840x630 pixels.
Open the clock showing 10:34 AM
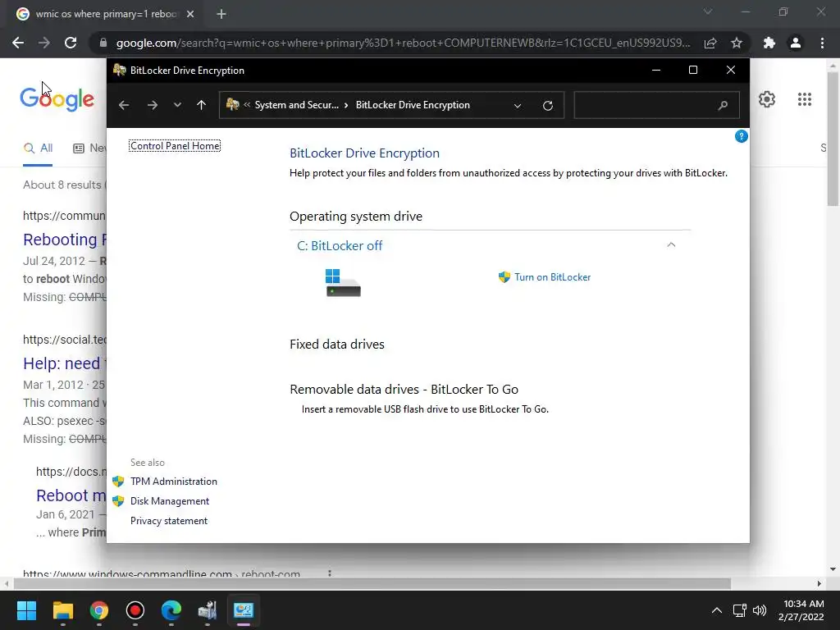[x=801, y=610]
